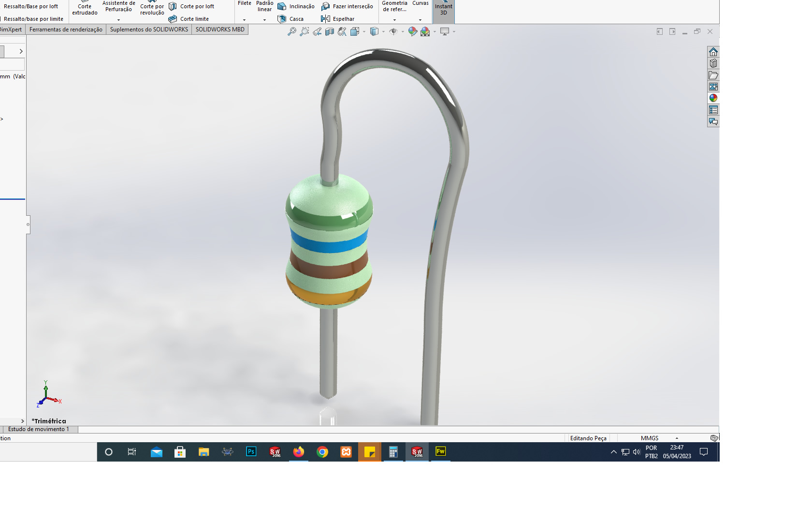Open the Hide/Show Items dropdown arrow
Image resolution: width=812 pixels, height=508 pixels.
pyautogui.click(x=403, y=32)
